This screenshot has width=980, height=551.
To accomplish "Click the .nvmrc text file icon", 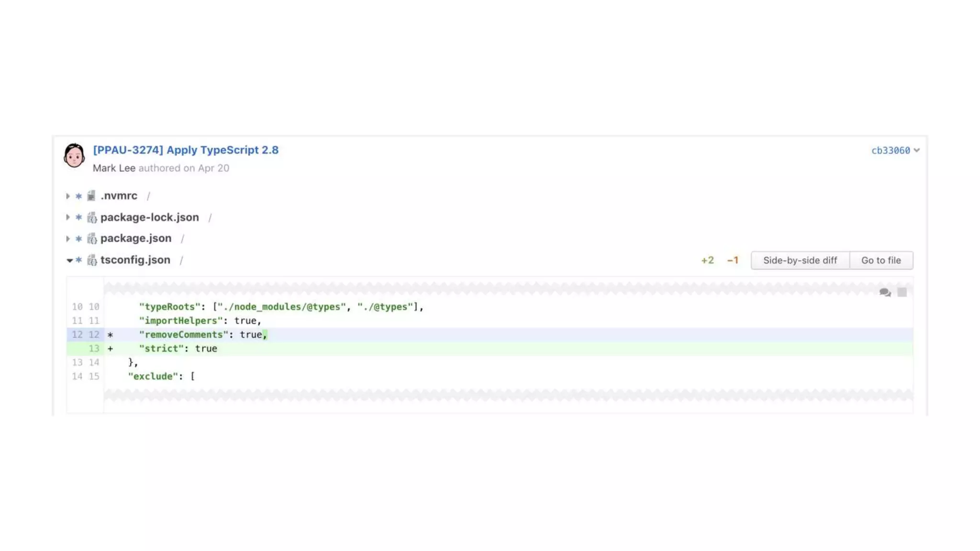I will pos(91,196).
